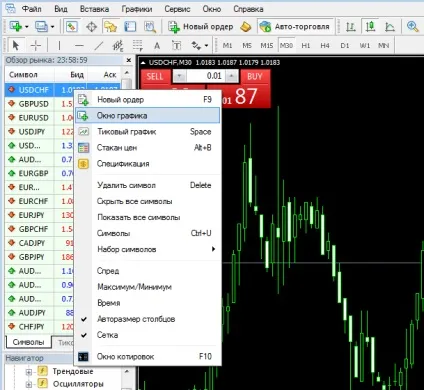Toggle the Market Watch window icon

point(72,26)
